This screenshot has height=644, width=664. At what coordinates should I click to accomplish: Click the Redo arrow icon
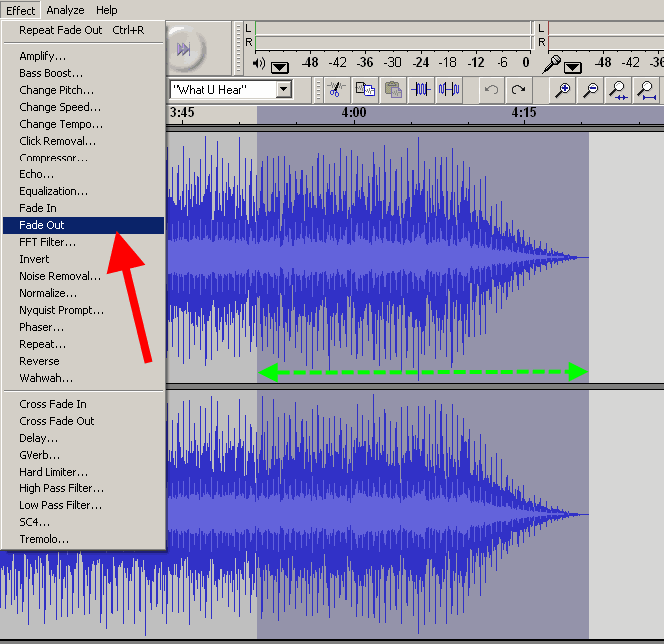point(518,90)
